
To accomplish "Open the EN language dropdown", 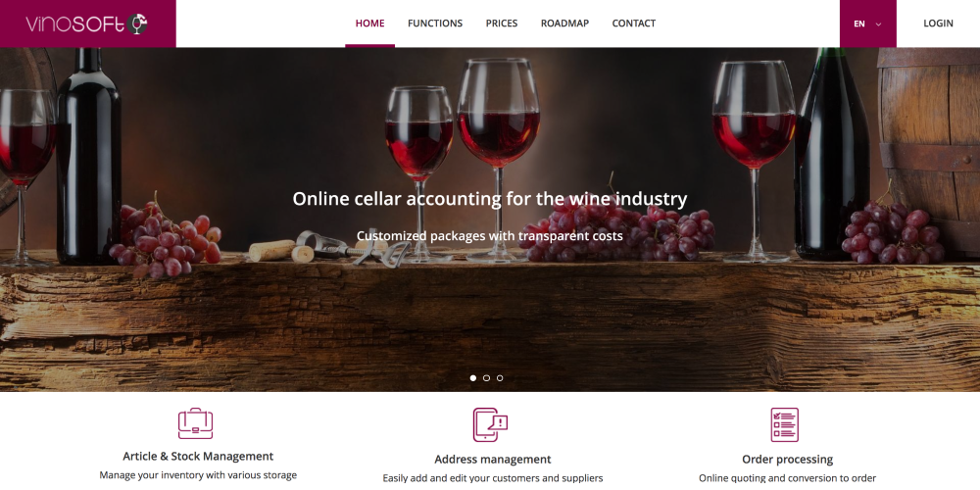I will [x=867, y=24].
